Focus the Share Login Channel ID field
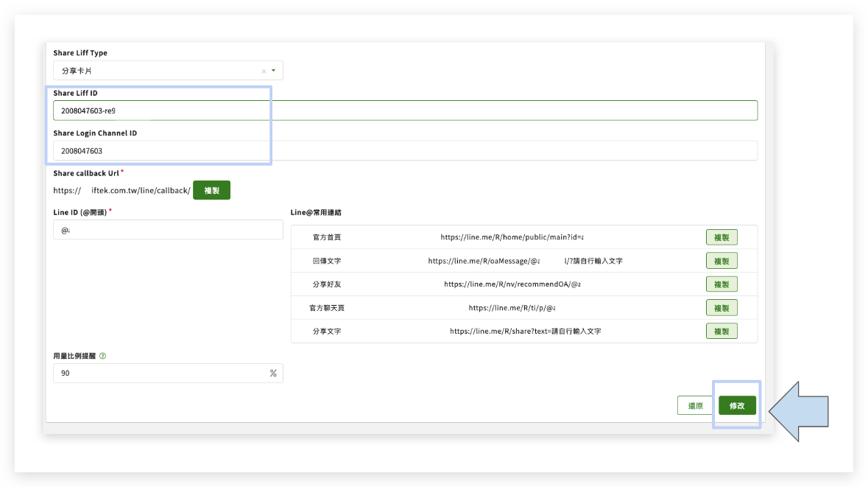 405,151
